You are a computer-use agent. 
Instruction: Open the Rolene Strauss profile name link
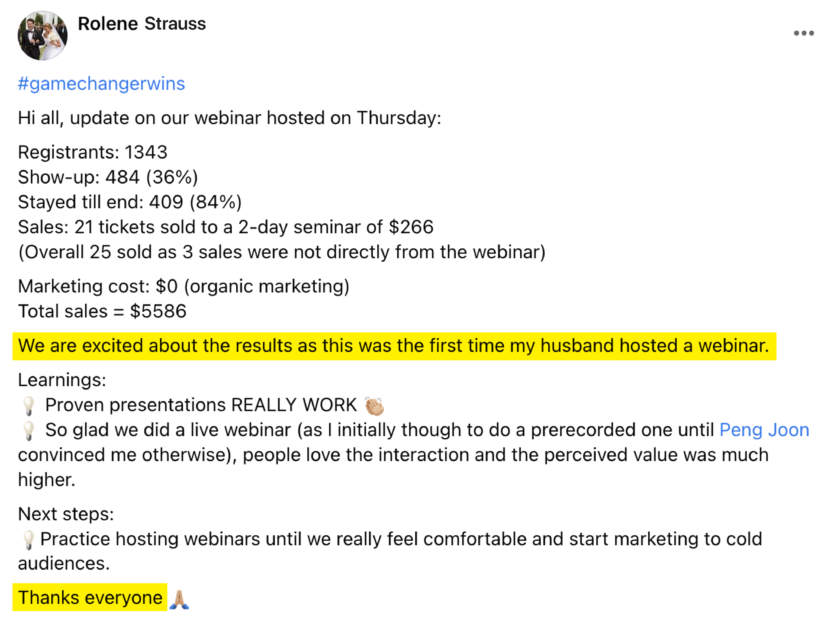pos(142,24)
